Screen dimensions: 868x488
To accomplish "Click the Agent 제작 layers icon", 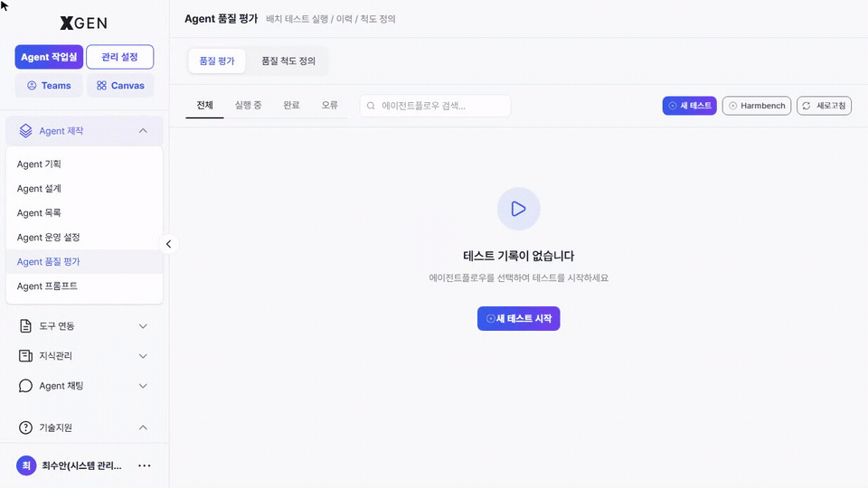I will point(25,131).
